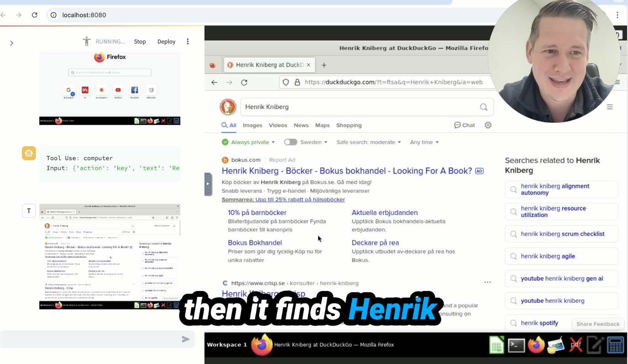
Task: Click Report Ad link
Action: pos(282,160)
